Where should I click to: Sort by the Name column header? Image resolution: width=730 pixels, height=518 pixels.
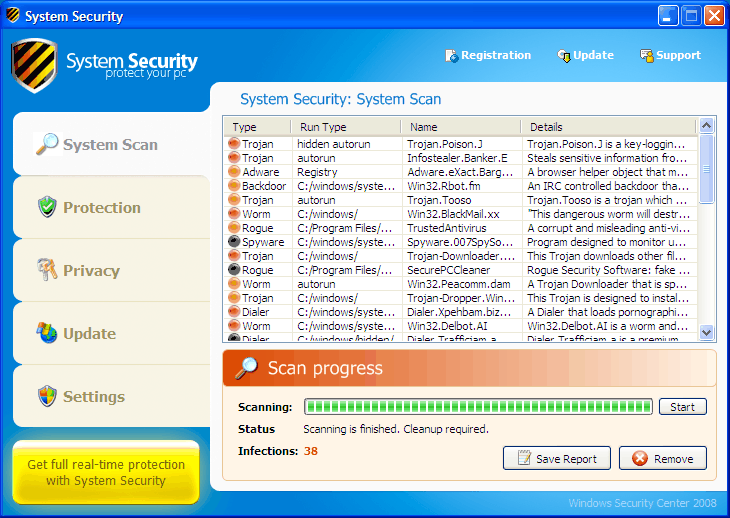461,127
